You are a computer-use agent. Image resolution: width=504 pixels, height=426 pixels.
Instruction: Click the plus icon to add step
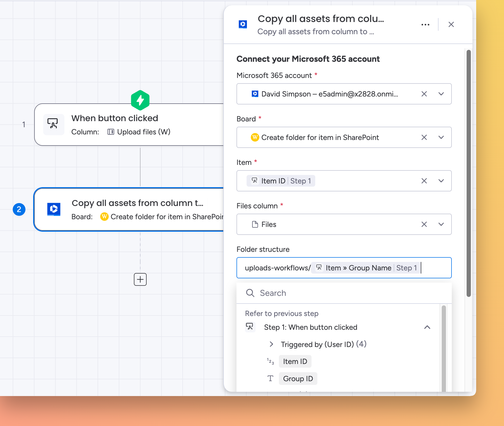pyautogui.click(x=140, y=279)
